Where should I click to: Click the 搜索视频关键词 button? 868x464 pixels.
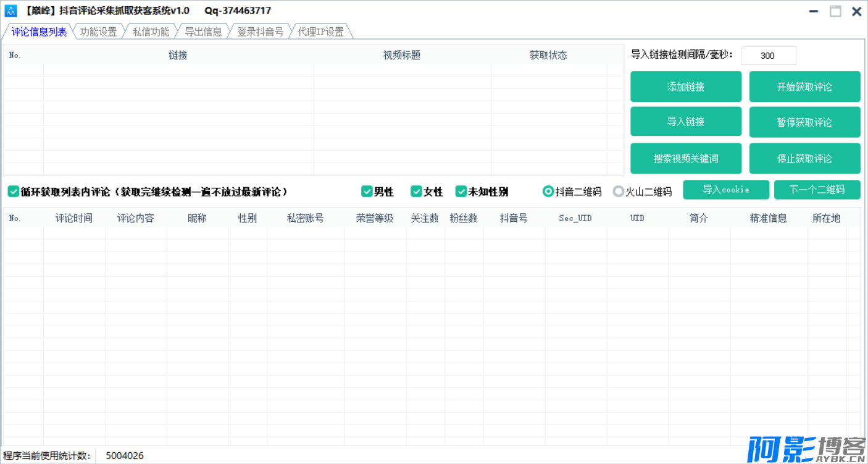click(686, 158)
